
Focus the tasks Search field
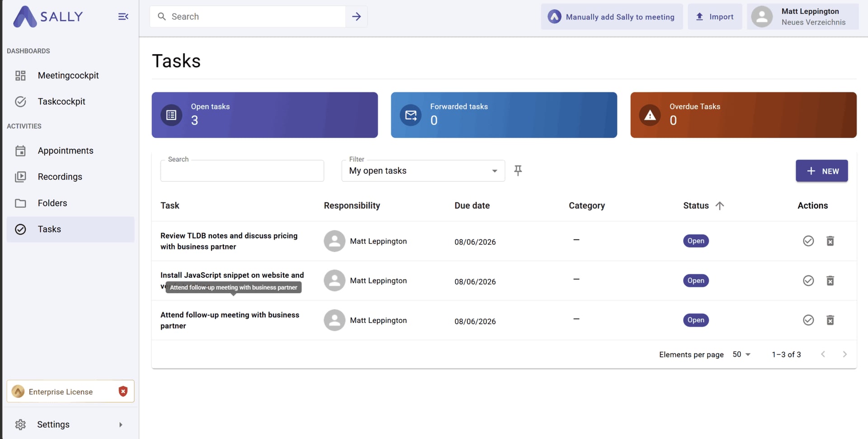242,171
